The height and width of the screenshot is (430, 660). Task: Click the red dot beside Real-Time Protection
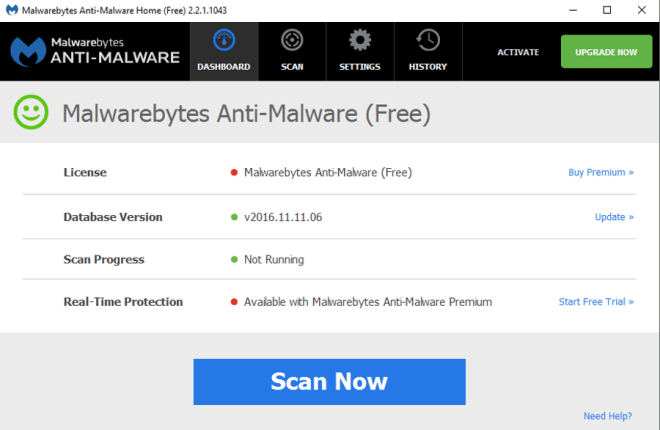[x=234, y=302]
